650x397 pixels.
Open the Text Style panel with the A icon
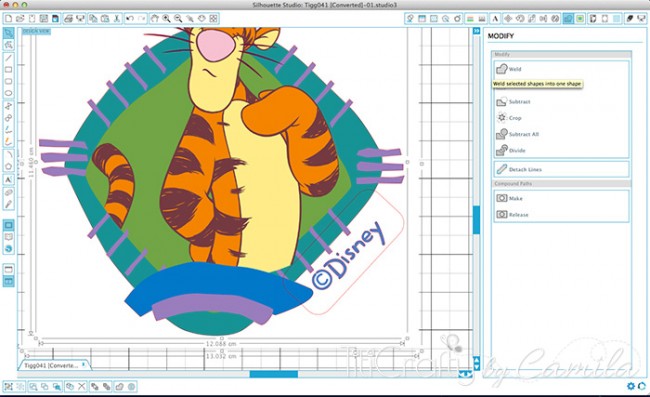tap(495, 19)
